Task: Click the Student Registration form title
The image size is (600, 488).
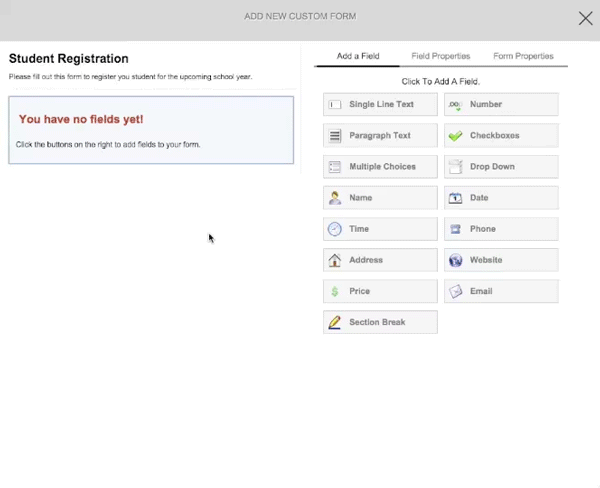Action: click(x=69, y=59)
